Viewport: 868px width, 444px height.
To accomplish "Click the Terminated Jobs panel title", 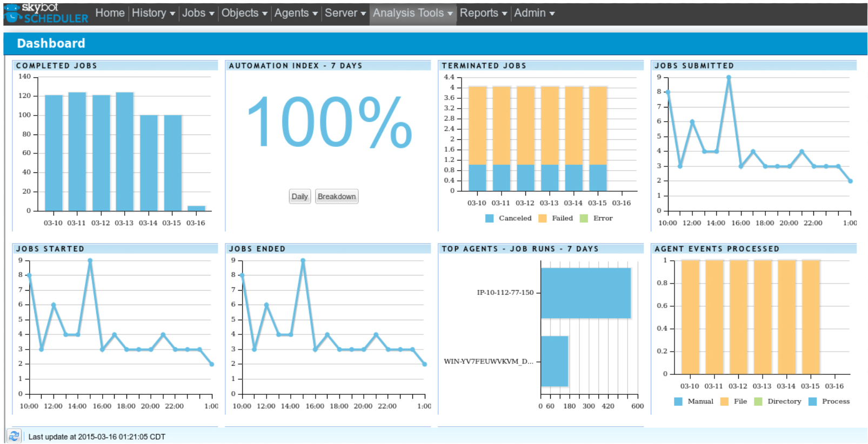I will 484,65.
